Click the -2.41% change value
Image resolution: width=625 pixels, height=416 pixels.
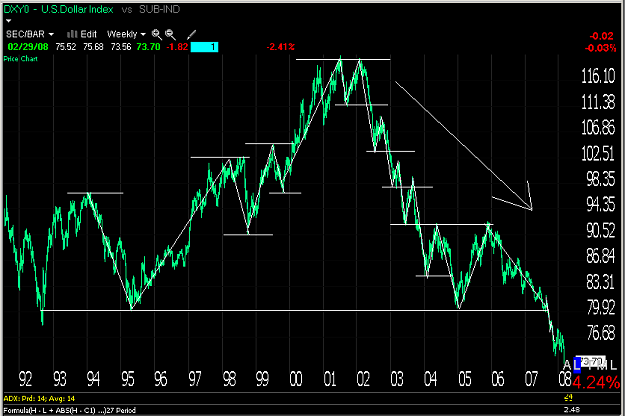(x=281, y=47)
